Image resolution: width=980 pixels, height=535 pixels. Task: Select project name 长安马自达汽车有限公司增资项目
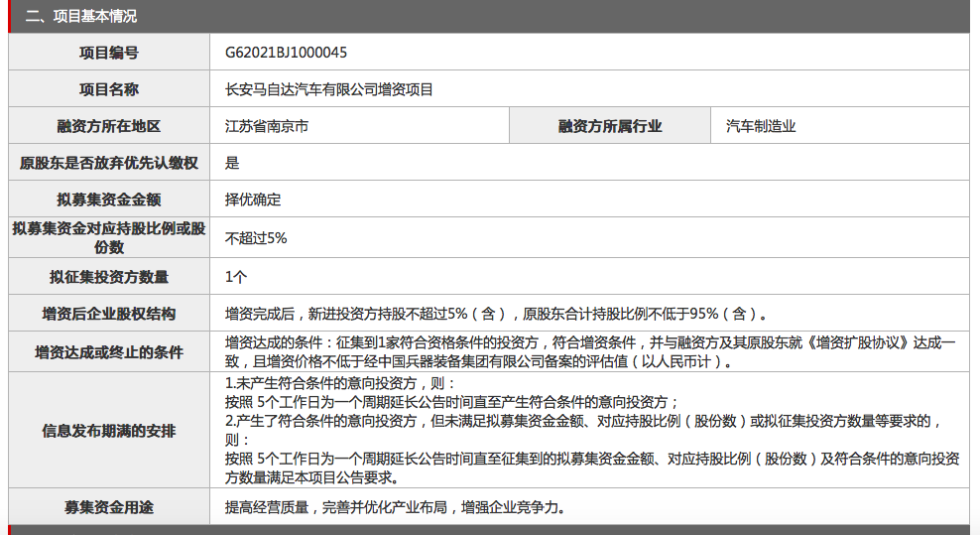pyautogui.click(x=328, y=89)
